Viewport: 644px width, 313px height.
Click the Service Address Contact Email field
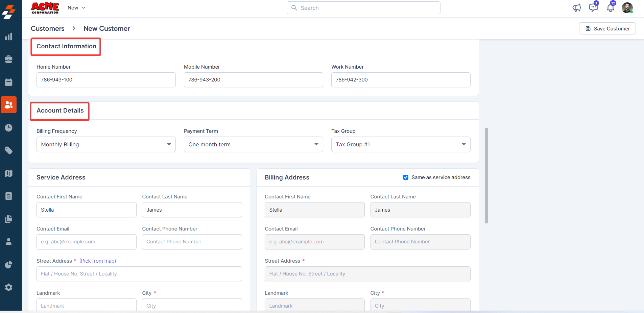tap(86, 242)
